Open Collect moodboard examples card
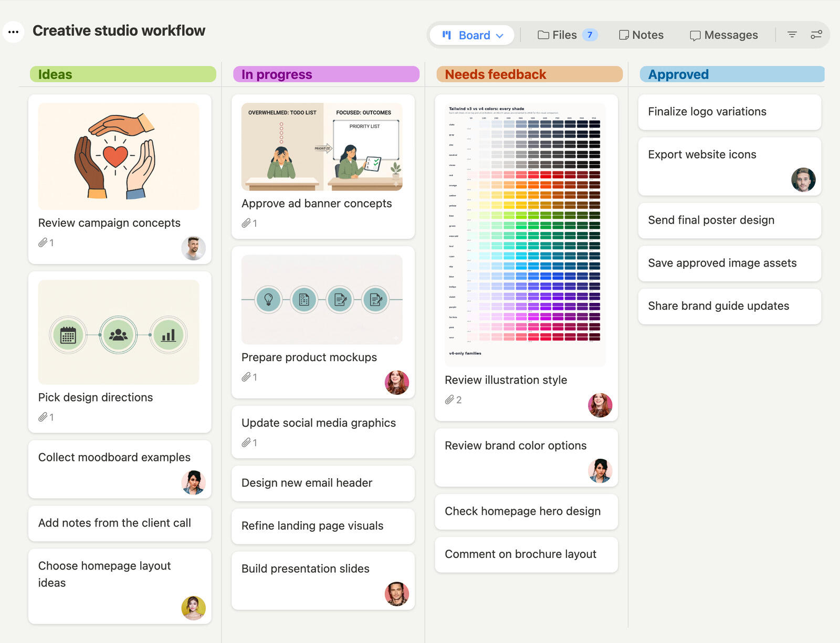The height and width of the screenshot is (643, 840). point(120,469)
